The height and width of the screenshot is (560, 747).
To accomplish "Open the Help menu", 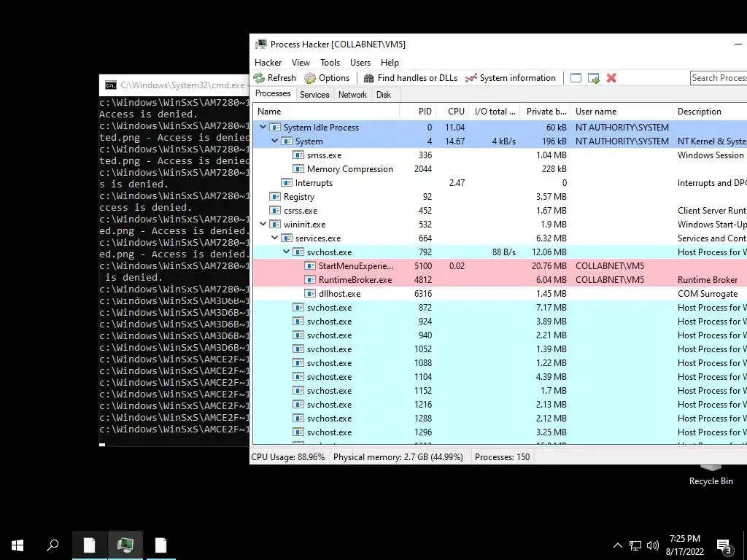I will [x=390, y=63].
